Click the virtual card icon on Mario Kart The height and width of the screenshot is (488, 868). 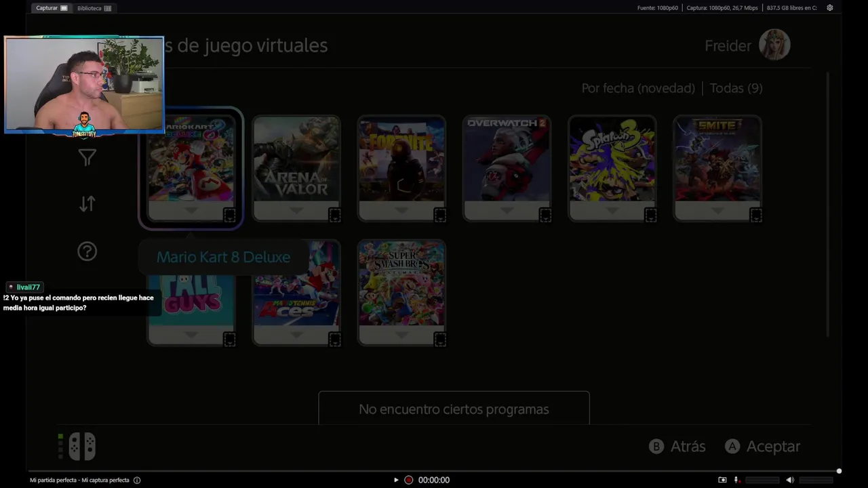[229, 216]
